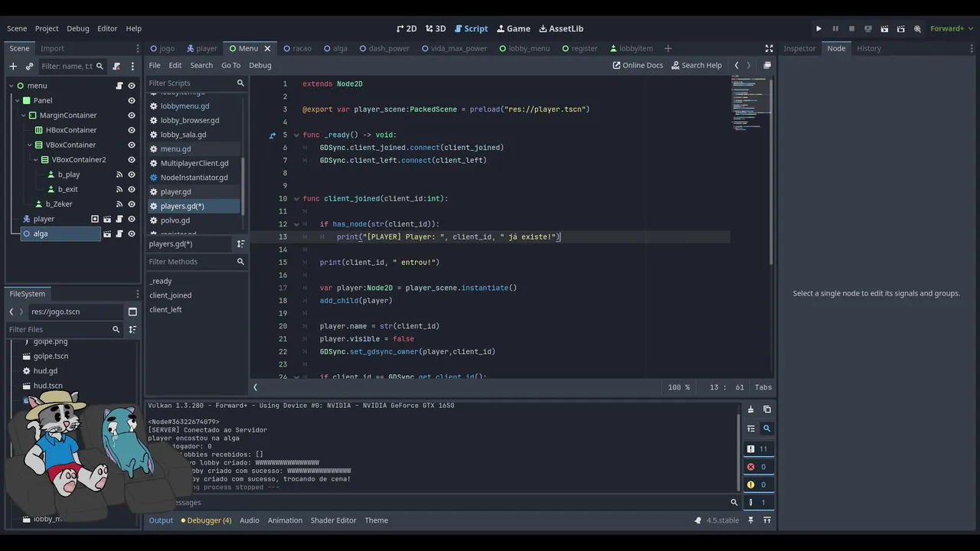Clear output with the broom icon
Viewport: 980px width, 551px height.
750,410
